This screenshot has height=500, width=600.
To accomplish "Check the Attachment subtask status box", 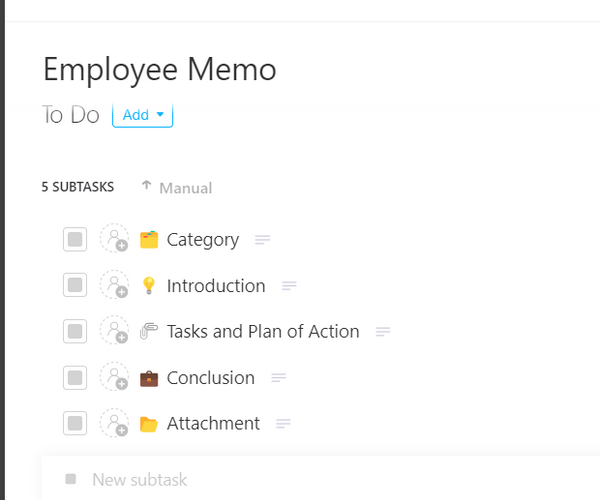I will tap(75, 423).
